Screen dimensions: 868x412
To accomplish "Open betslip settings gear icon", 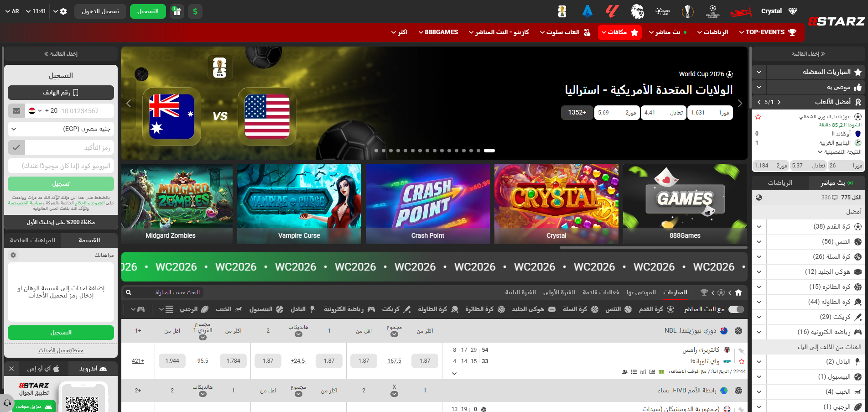I will (13, 255).
